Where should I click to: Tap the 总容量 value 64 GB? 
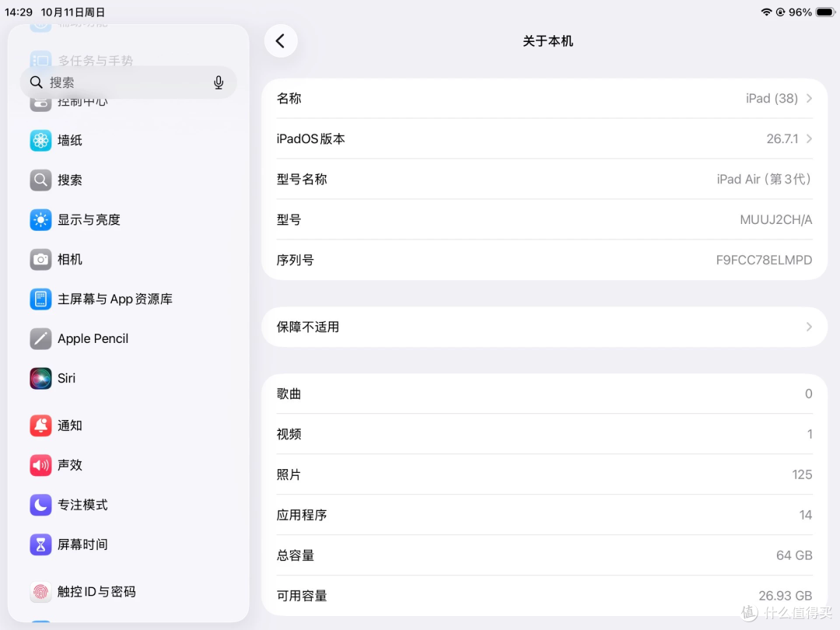(794, 555)
